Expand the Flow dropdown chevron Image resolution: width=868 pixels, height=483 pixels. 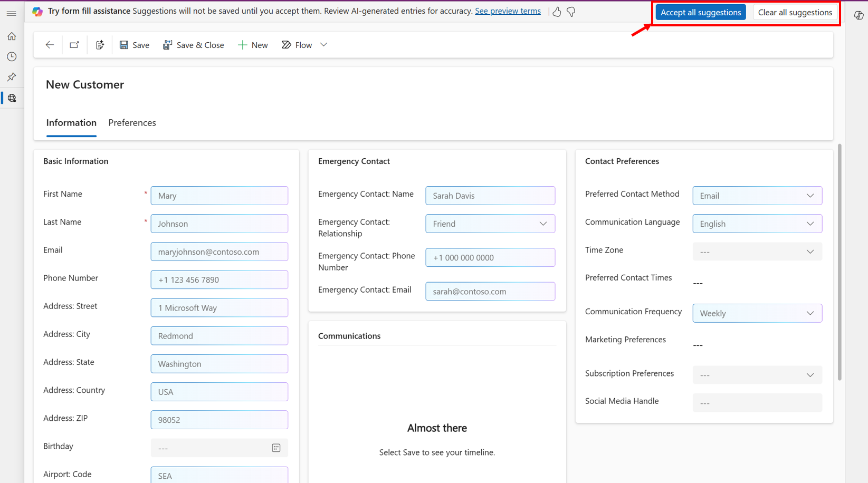[323, 44]
